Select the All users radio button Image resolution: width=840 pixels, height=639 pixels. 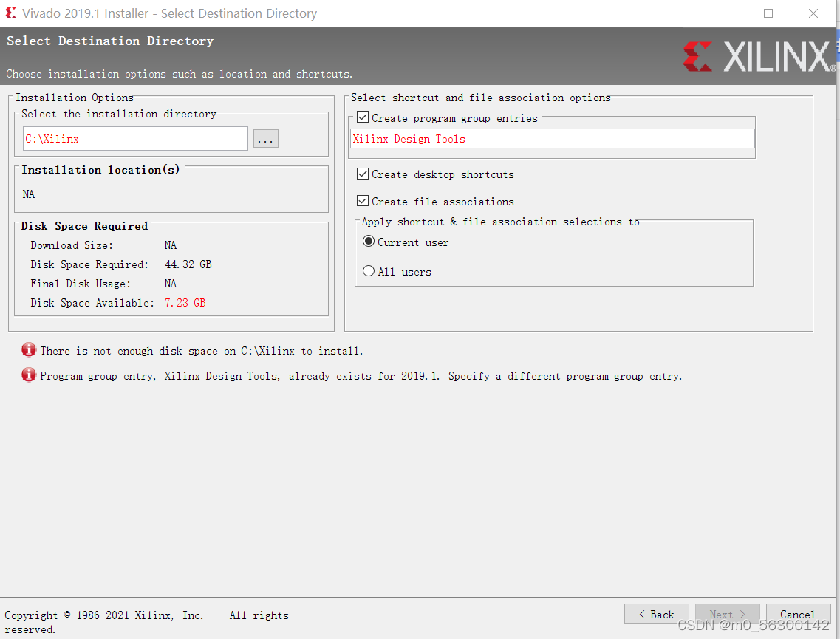coord(369,271)
